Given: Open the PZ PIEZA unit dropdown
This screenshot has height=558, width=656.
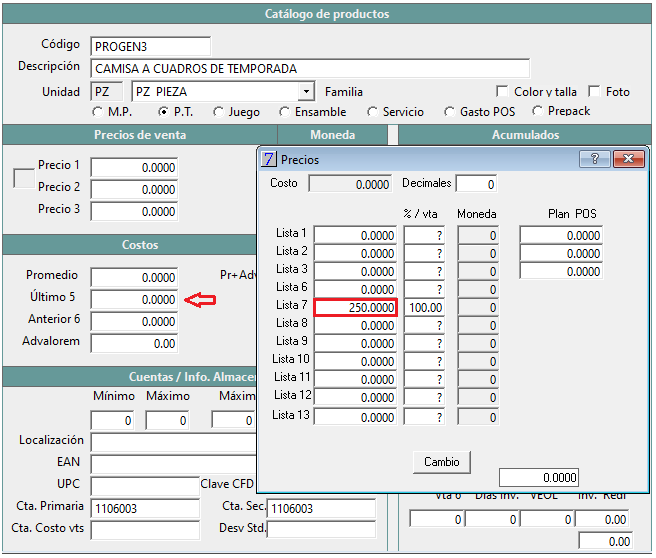Looking at the screenshot, I should point(306,91).
